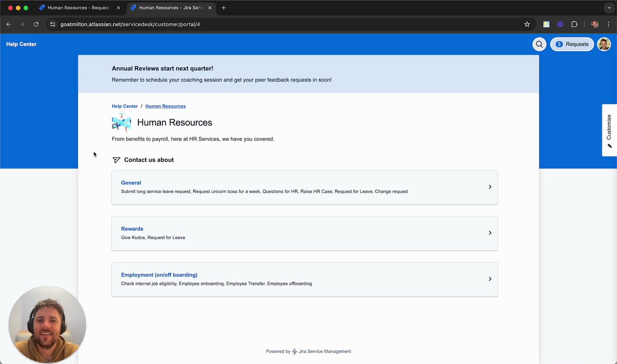Bookmark this page with the star icon
Screen dimensions: 617x364
click(x=527, y=24)
